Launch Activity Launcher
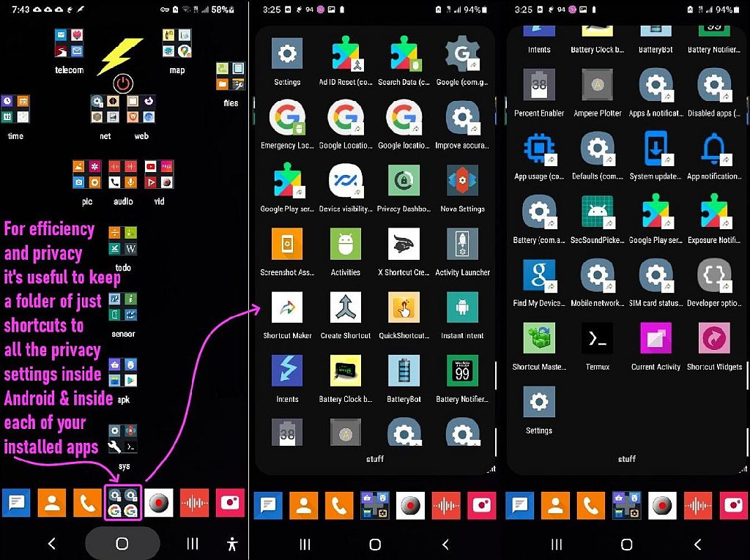 click(x=463, y=244)
